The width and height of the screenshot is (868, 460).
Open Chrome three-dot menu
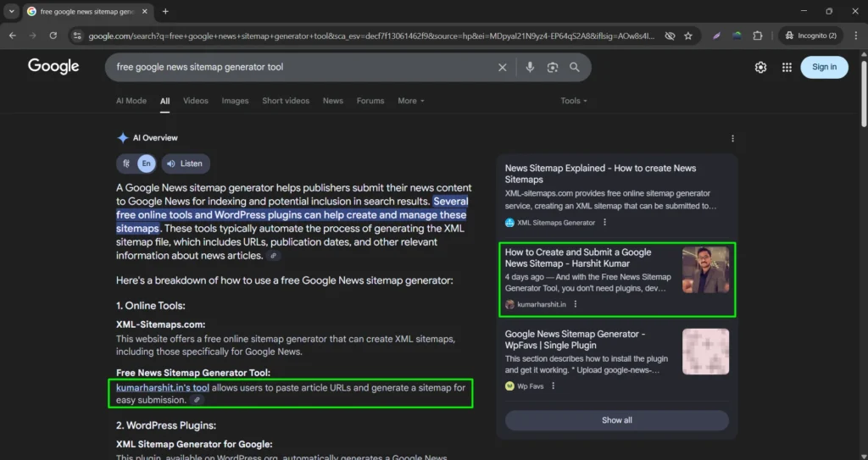click(856, 36)
